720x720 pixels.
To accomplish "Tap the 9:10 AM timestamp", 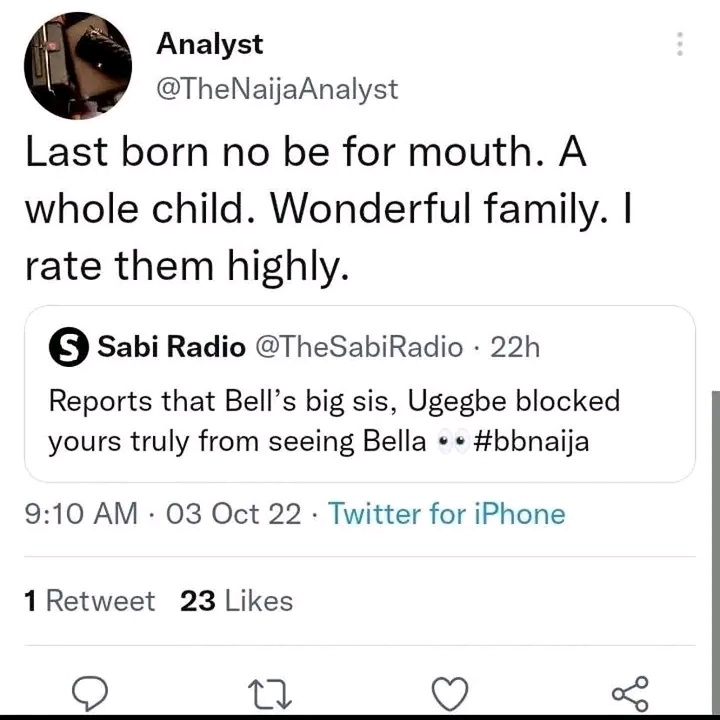I will [x=80, y=514].
